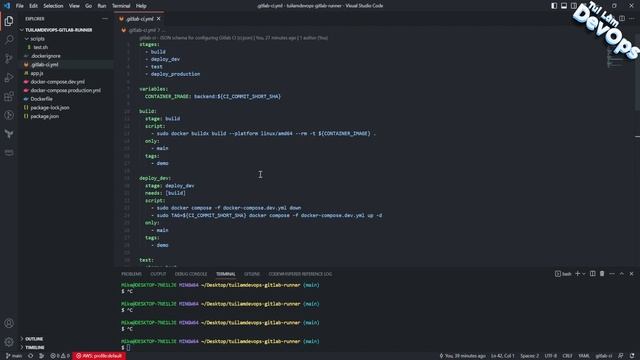Open docker-compose.dev.yml file
This screenshot has height=360, width=640.
[x=58, y=82]
